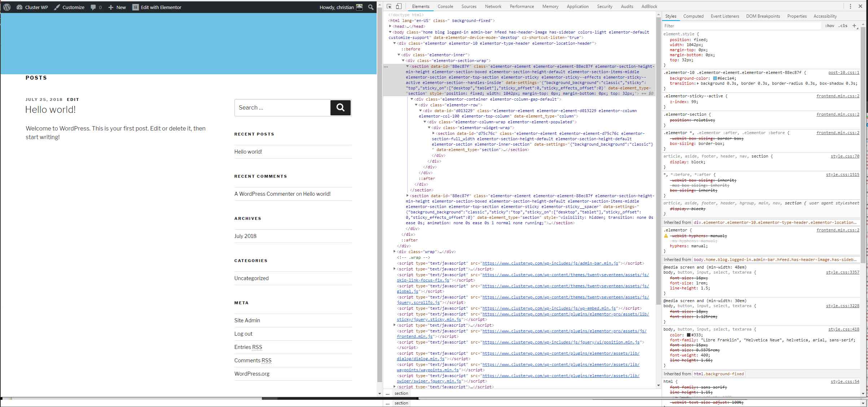
Task: Toggle the device toolbar icon
Action: pyautogui.click(x=399, y=6)
